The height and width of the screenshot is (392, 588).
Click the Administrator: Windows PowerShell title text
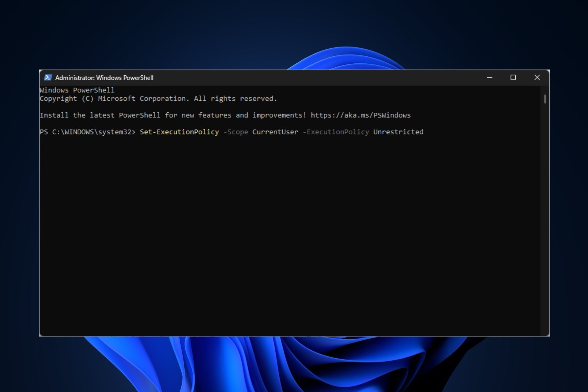click(x=104, y=77)
